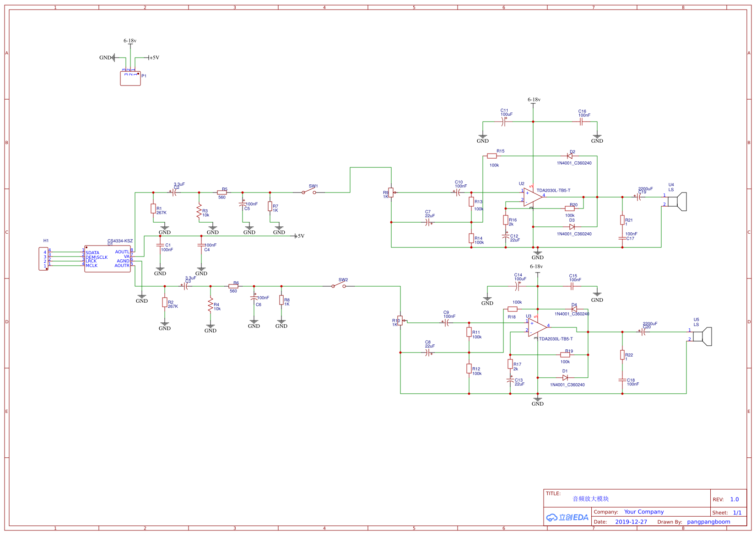Select resistor R12 100k symbol
Viewport: 756px width, 535px height.
pos(469,369)
